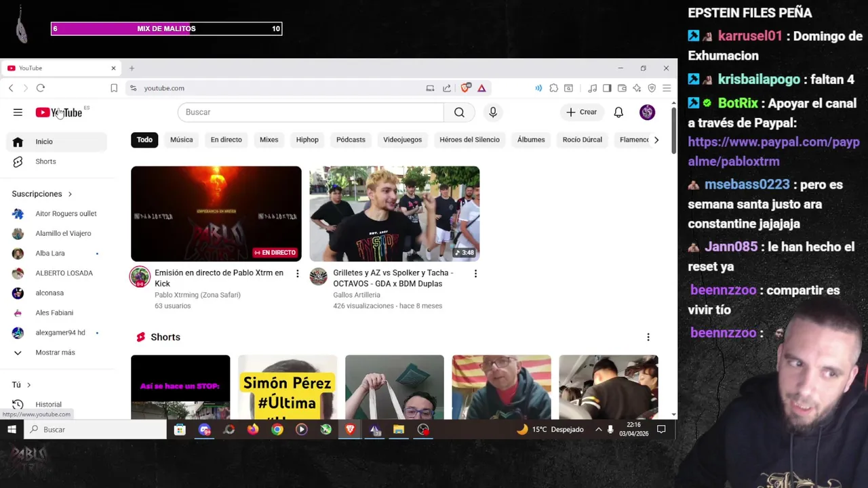Toggle the browser sidebar panel icon
The height and width of the screenshot is (488, 868).
pos(607,88)
